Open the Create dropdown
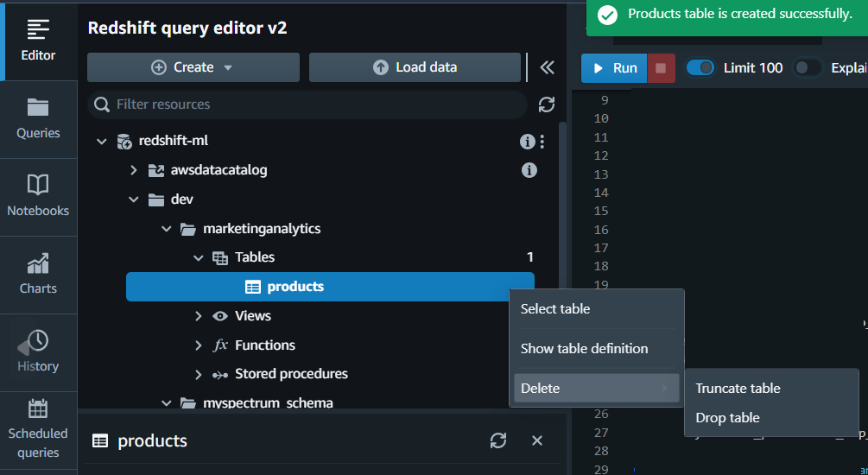Viewport: 868px width, 475px height. point(193,67)
